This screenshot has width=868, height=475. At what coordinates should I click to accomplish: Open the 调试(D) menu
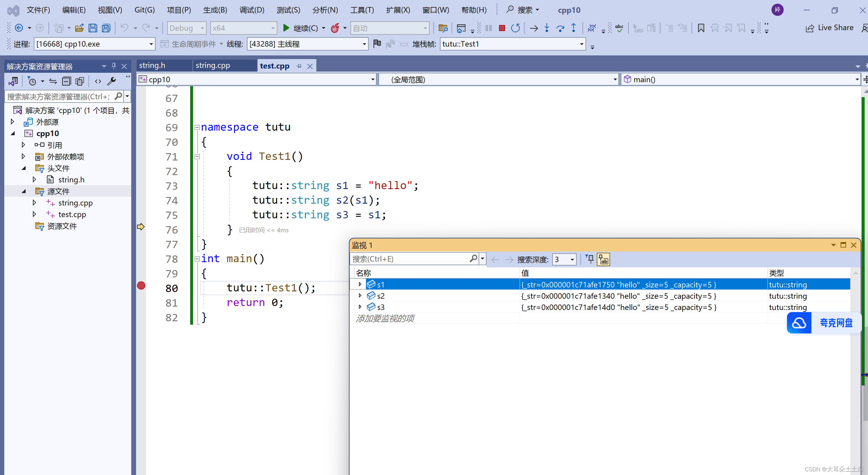pyautogui.click(x=252, y=10)
